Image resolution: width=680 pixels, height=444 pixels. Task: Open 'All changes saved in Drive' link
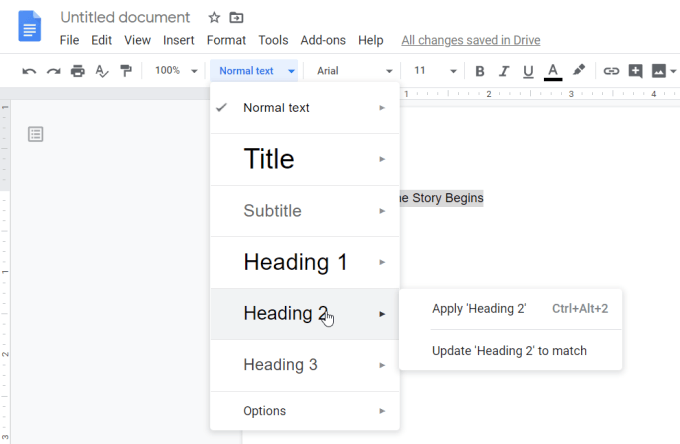point(470,40)
